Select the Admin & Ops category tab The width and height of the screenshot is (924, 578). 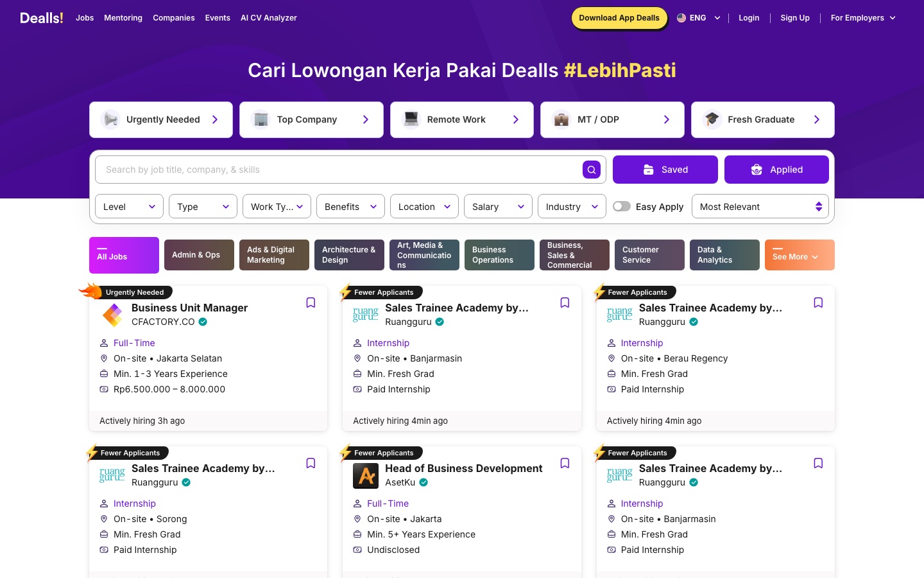199,255
